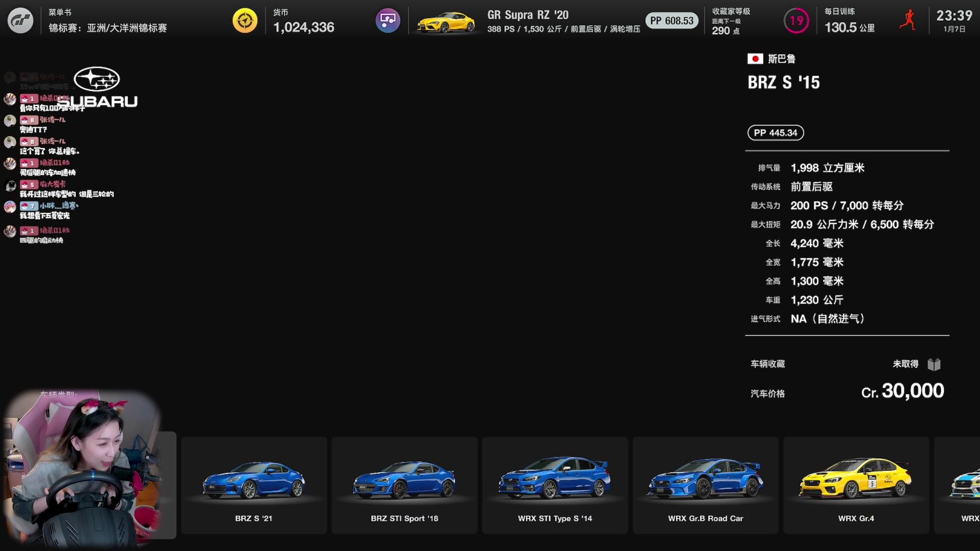
Task: Click the GR Supra RZ '20 name
Action: 528,15
